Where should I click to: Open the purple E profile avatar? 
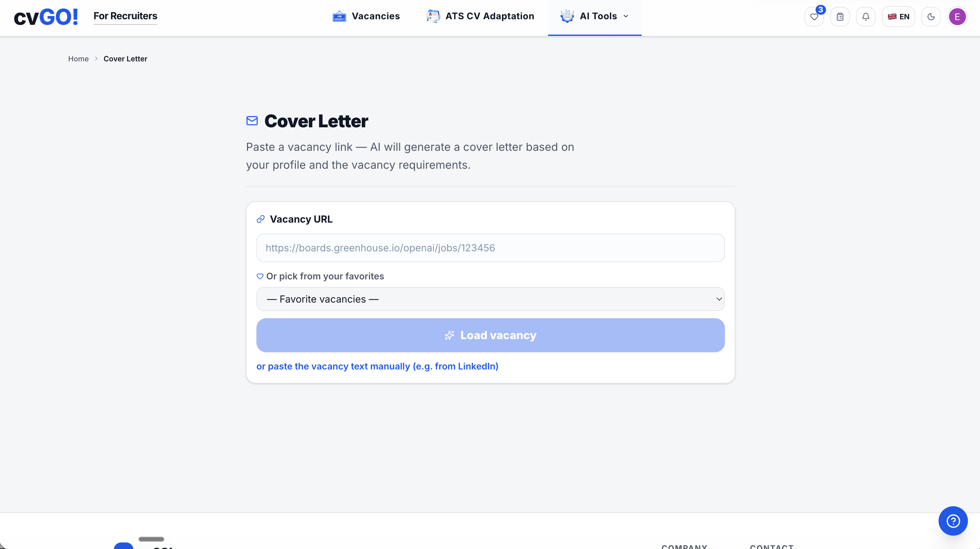[x=957, y=17]
